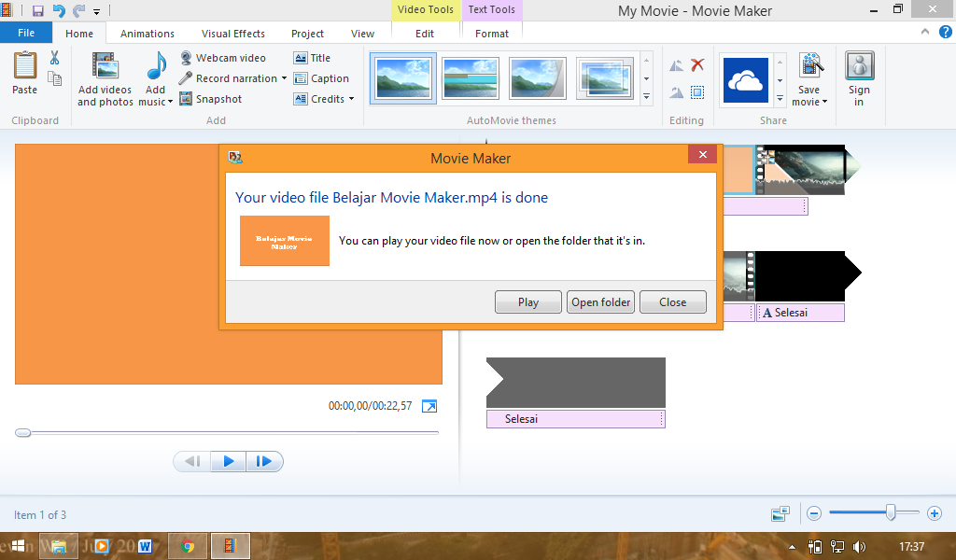
Task: Open the View tab
Action: pyautogui.click(x=362, y=34)
